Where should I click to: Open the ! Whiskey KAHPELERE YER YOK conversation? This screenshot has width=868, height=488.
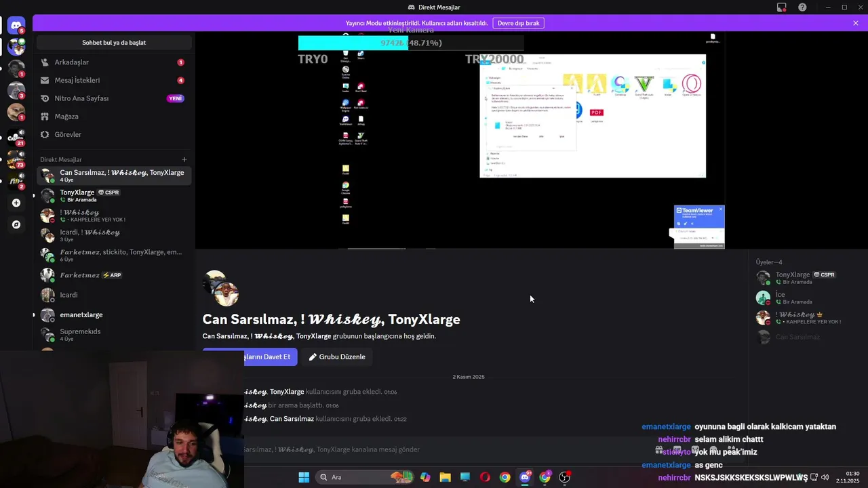tap(114, 216)
